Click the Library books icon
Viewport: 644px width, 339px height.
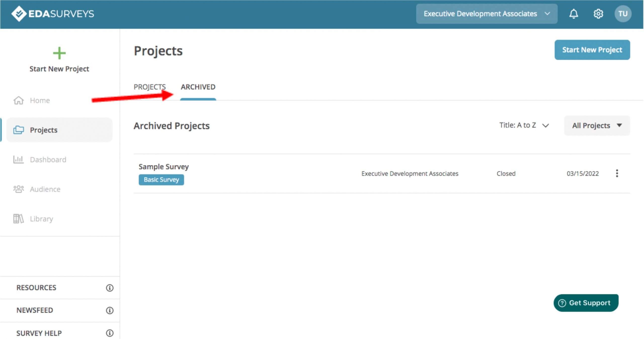click(19, 219)
